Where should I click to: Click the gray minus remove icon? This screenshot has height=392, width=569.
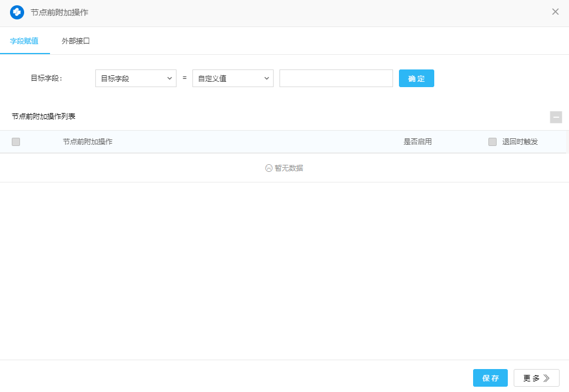[x=555, y=117]
